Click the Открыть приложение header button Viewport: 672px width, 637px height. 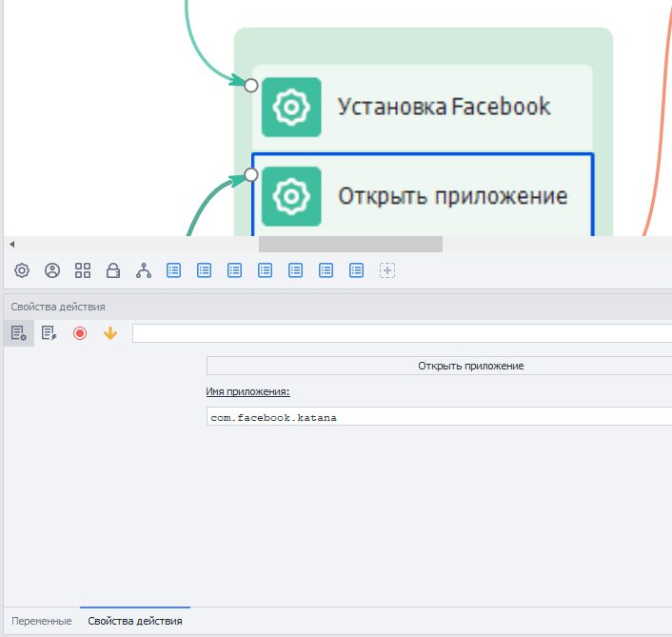[440, 366]
